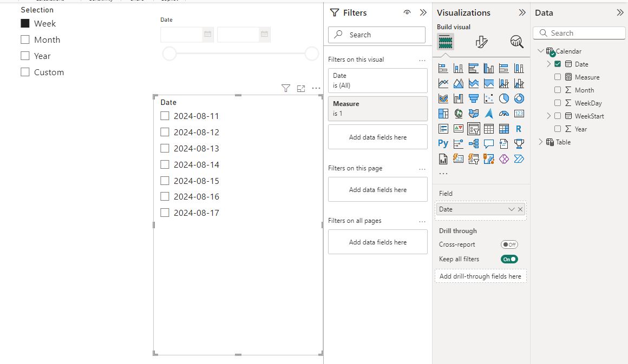
Task: Select the area chart visual
Action: pos(458,84)
